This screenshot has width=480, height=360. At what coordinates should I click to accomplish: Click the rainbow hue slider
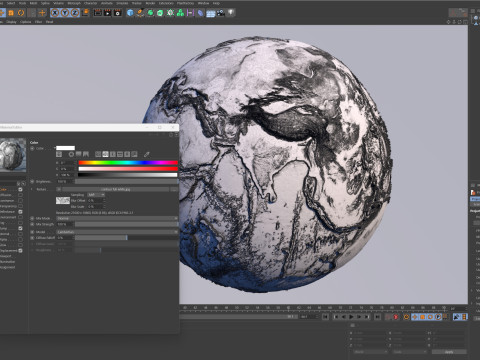pos(128,163)
